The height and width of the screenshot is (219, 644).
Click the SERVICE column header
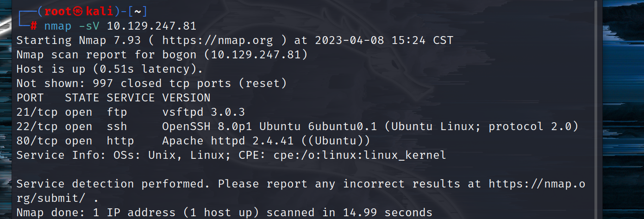tap(131, 98)
